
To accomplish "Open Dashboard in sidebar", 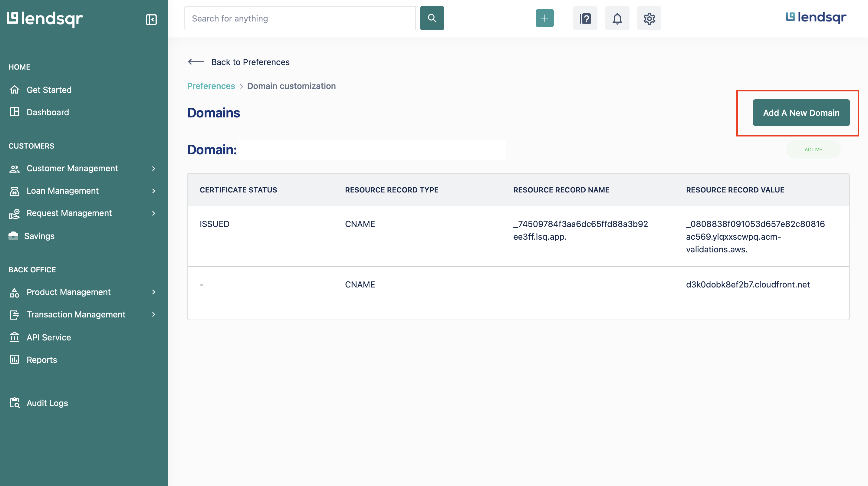I will 48,112.
